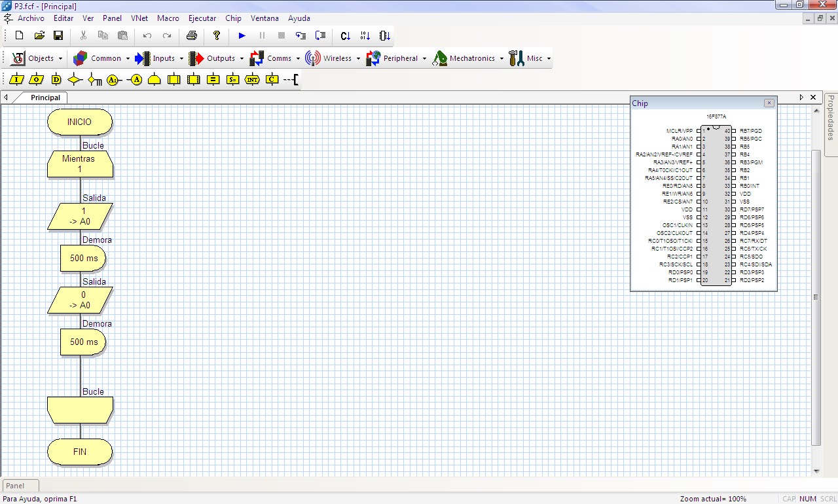Add a Delay icon to the flowchart
The height and width of the screenshot is (504, 838).
tap(57, 79)
